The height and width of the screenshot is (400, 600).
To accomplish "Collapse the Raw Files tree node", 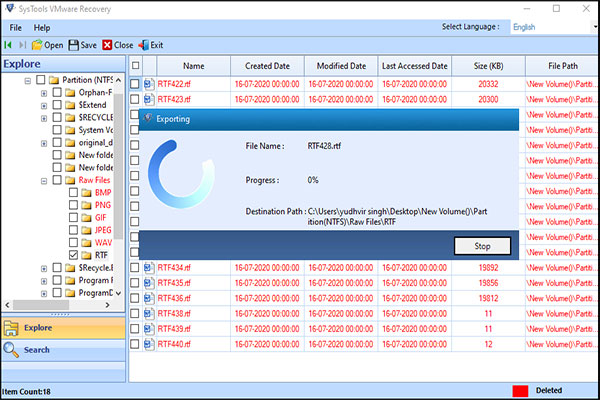I will coord(44,180).
